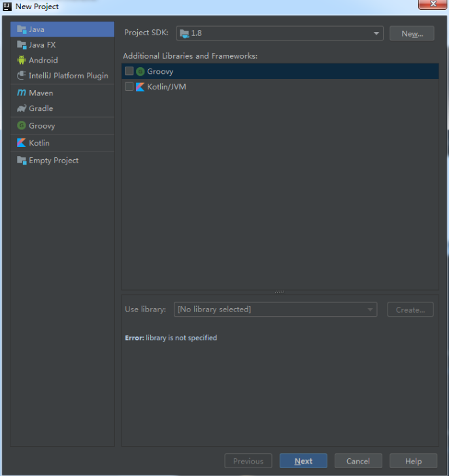
Task: Select the Java project type icon
Action: 22,29
